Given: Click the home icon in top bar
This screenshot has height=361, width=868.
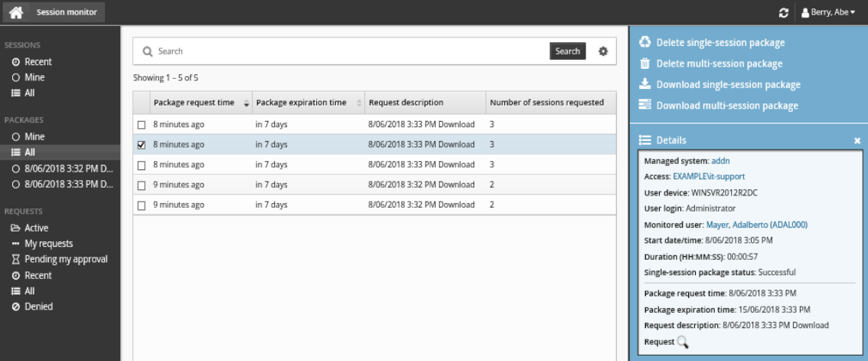Looking at the screenshot, I should point(16,12).
